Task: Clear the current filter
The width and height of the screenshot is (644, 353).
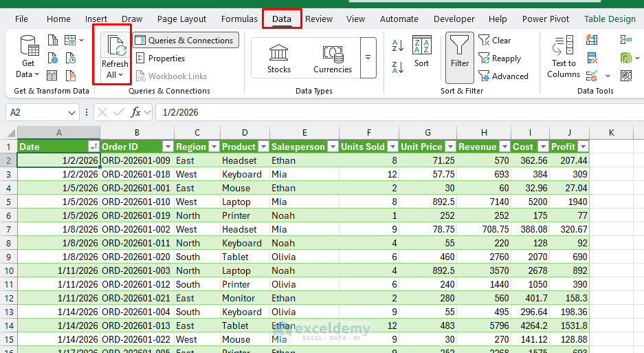Action: tap(495, 41)
